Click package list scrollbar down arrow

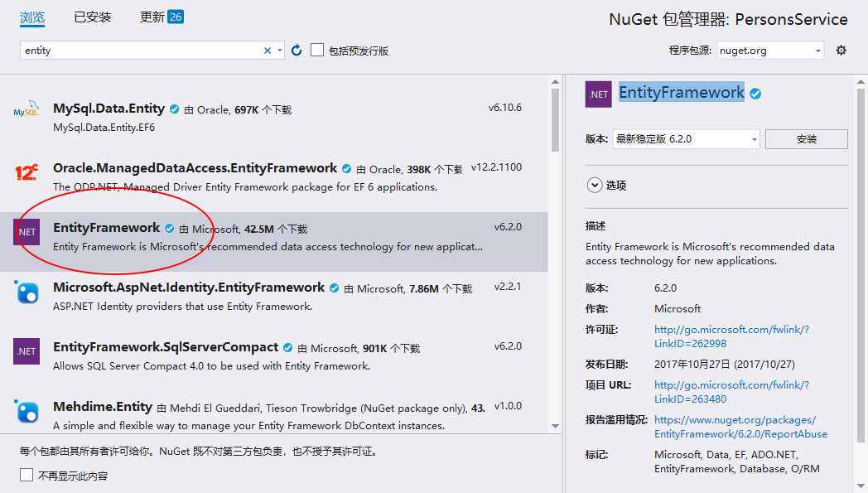coord(555,426)
